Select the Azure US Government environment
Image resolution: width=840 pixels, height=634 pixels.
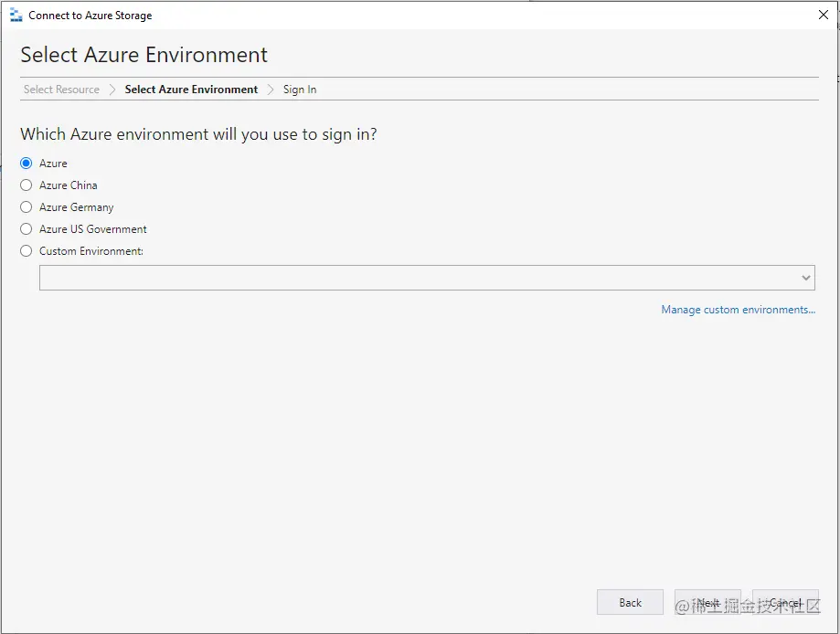click(x=26, y=228)
